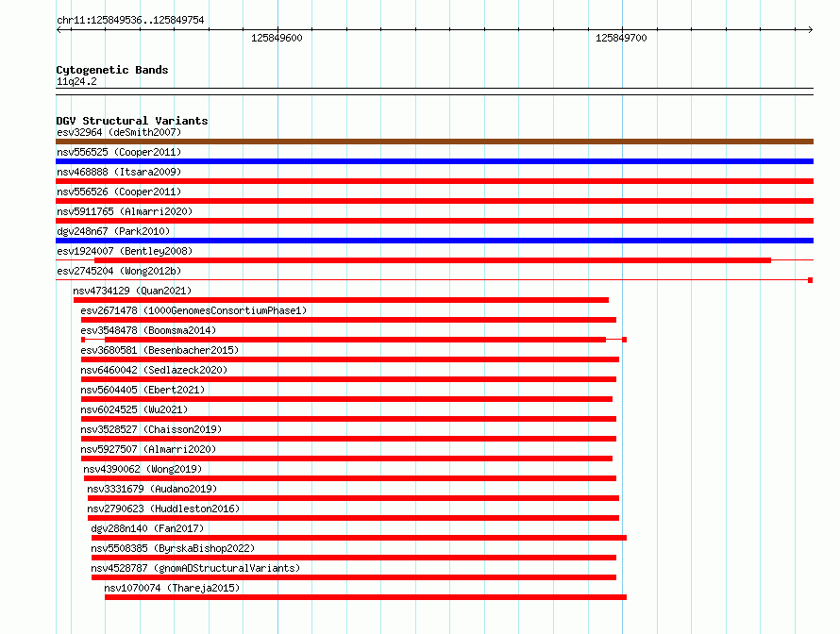The width and height of the screenshot is (840, 634).
Task: Select the red nsv4390062 variant bar
Action: 350,478
